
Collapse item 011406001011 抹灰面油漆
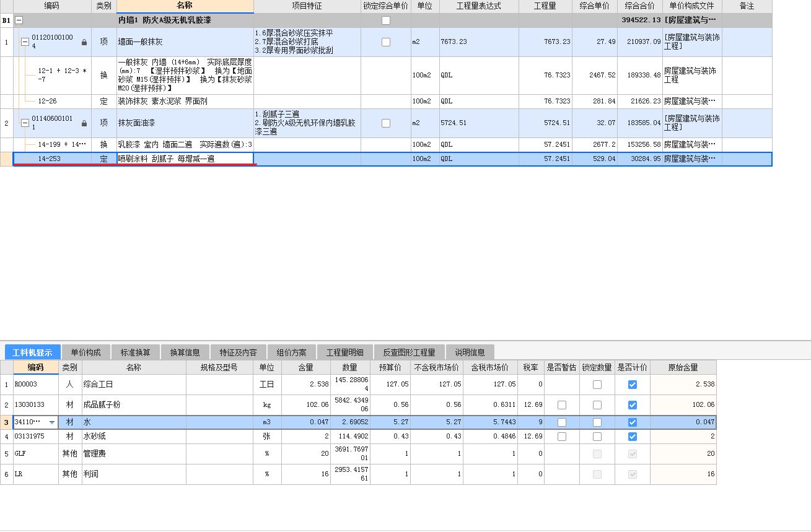pyautogui.click(x=25, y=123)
